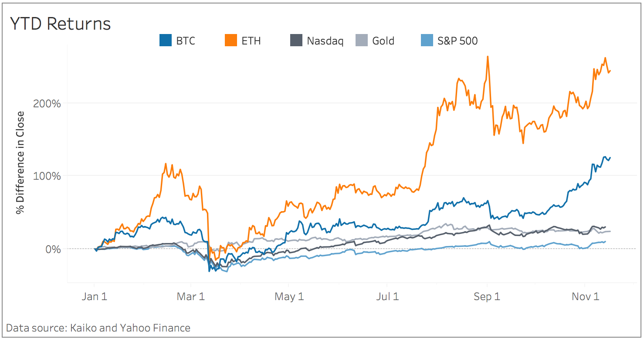Click the Nasdaq dark gray legend swatch
644x342 pixels.
point(296,41)
